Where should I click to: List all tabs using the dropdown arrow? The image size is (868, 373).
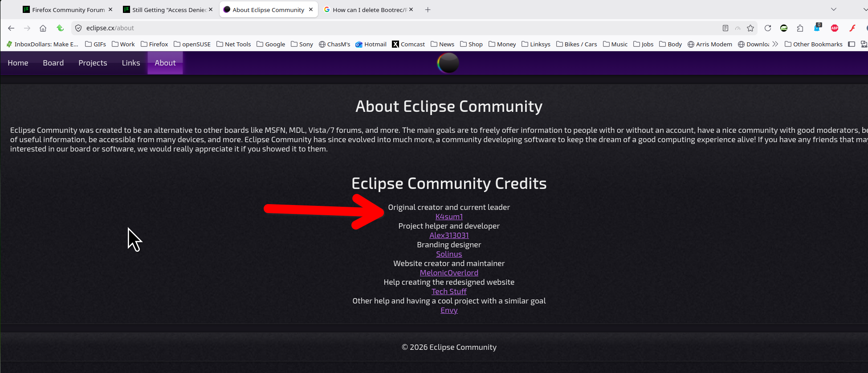click(834, 9)
